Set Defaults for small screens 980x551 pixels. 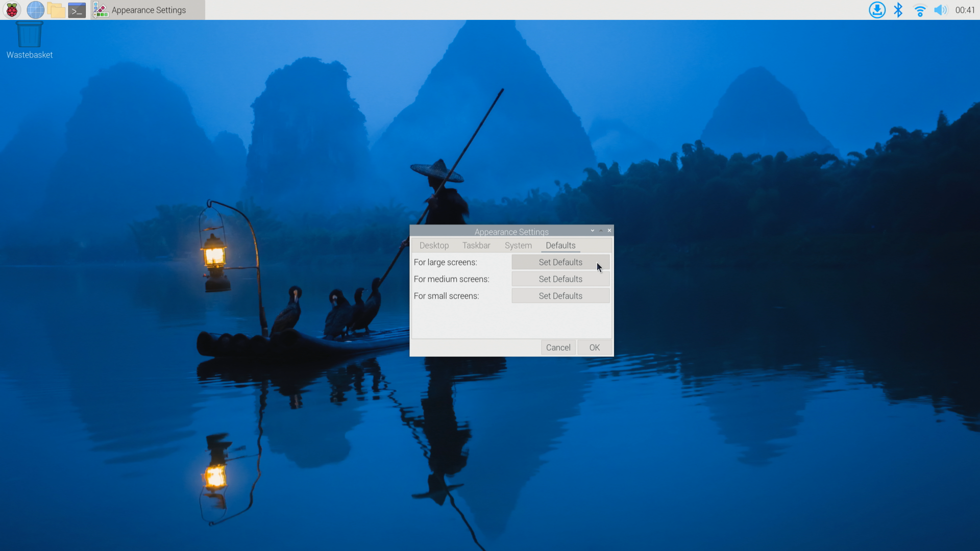tap(560, 296)
